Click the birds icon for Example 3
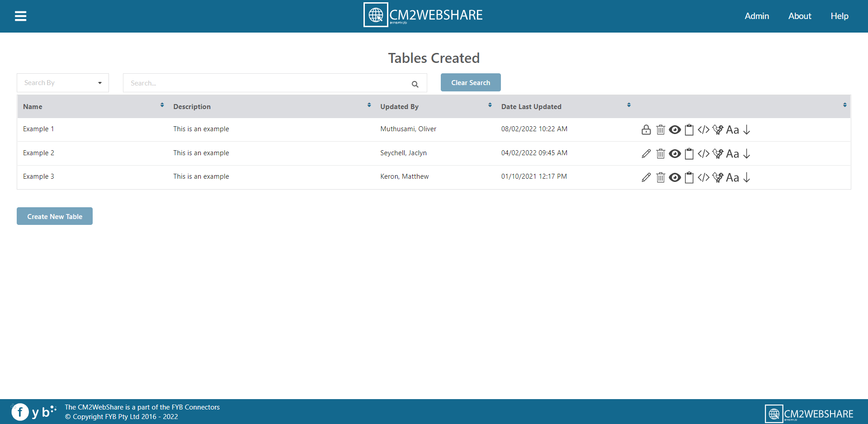The height and width of the screenshot is (424, 868). tap(718, 177)
